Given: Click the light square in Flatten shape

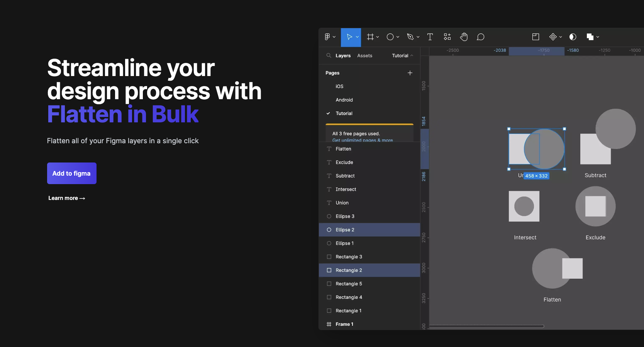Looking at the screenshot, I should coord(572,269).
